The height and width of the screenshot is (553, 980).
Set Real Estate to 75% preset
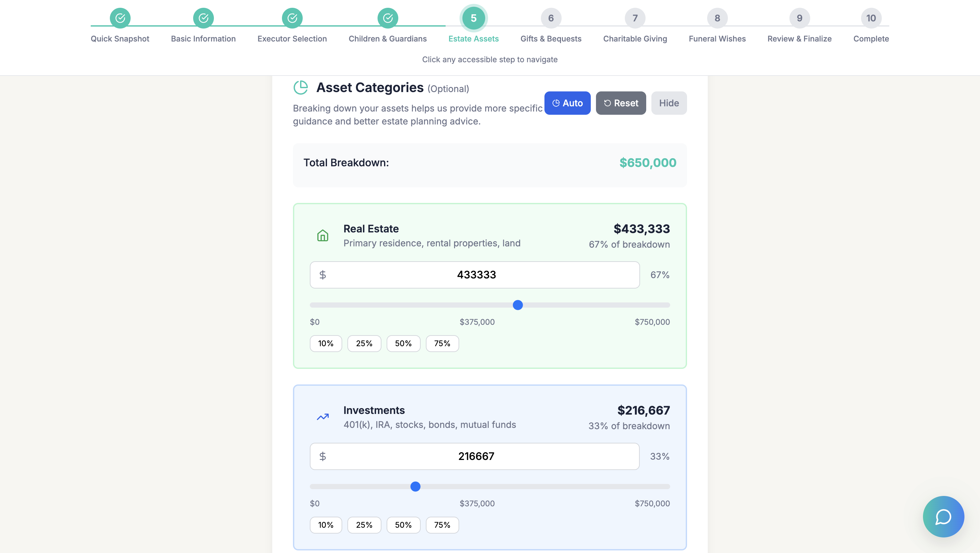(442, 343)
